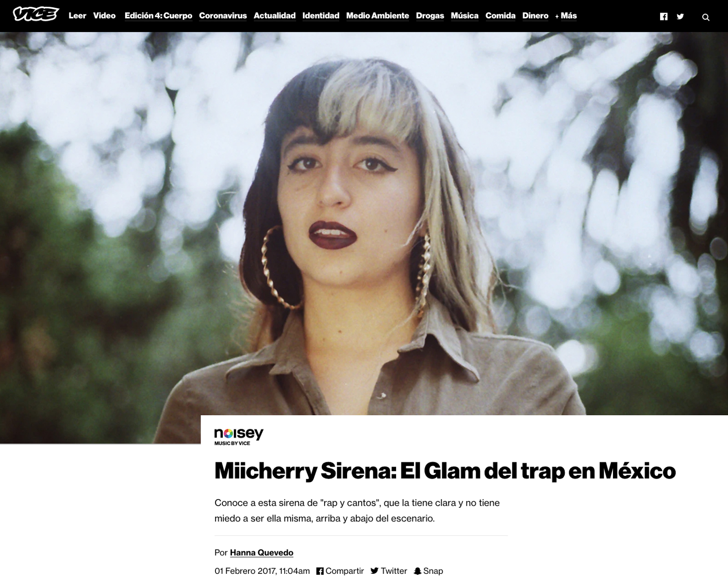
Task: Click the article hero photo
Action: [x=364, y=223]
